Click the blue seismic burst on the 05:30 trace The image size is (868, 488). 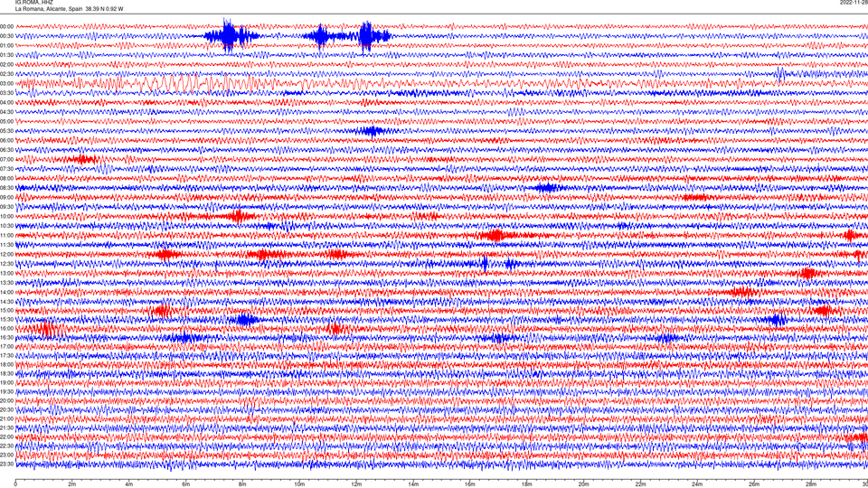[x=371, y=131]
